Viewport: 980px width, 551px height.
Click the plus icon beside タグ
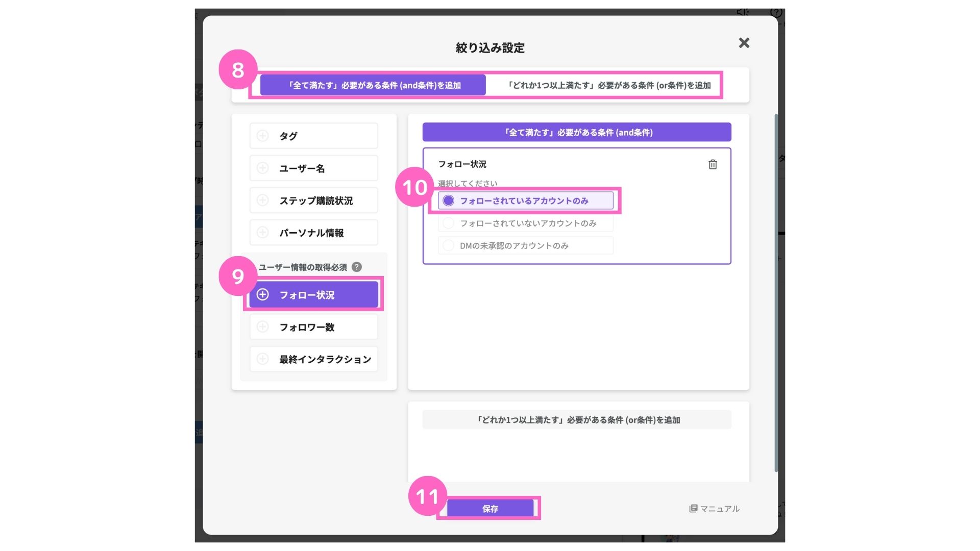[x=263, y=136]
